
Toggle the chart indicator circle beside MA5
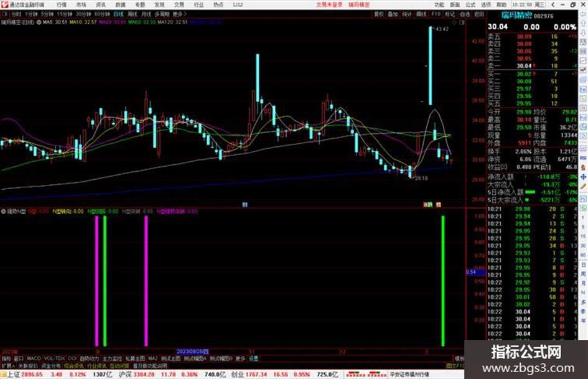pos(39,22)
